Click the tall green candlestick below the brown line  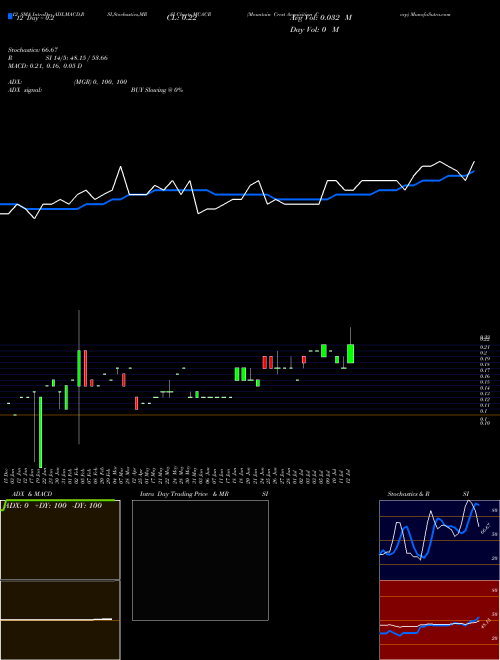pyautogui.click(x=41, y=432)
